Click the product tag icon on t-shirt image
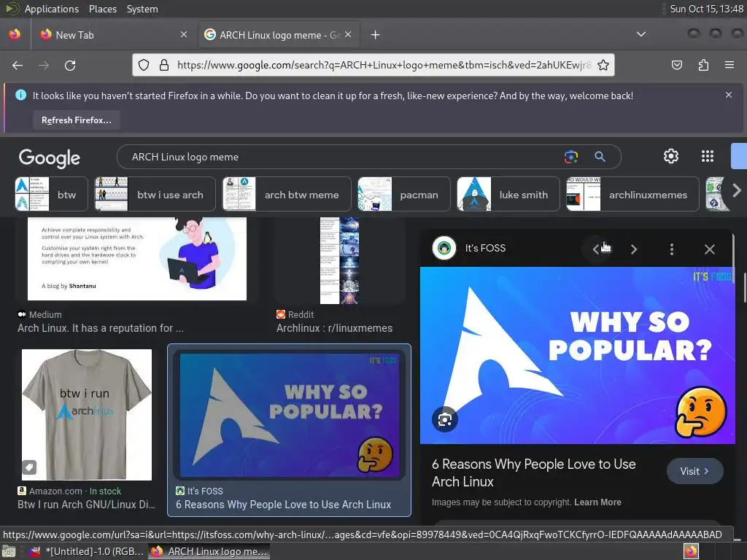The height and width of the screenshot is (560, 747). click(x=29, y=467)
